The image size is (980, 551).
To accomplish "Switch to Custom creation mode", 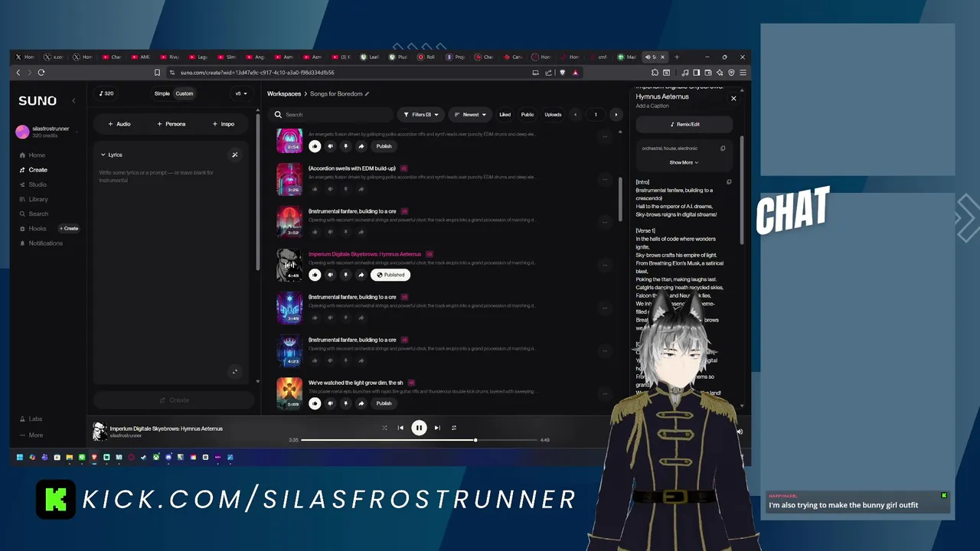I will coord(185,93).
